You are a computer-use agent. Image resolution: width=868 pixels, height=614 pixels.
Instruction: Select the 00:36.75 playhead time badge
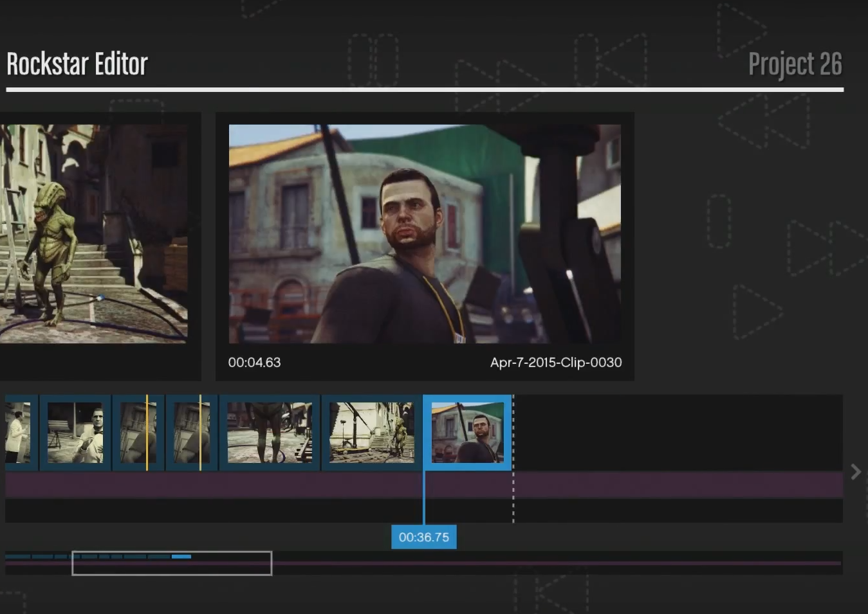(423, 537)
